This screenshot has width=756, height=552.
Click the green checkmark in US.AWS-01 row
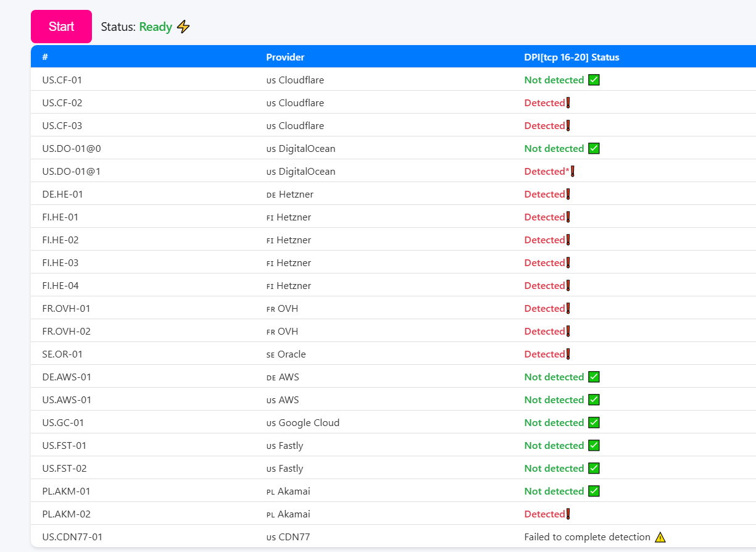(594, 399)
